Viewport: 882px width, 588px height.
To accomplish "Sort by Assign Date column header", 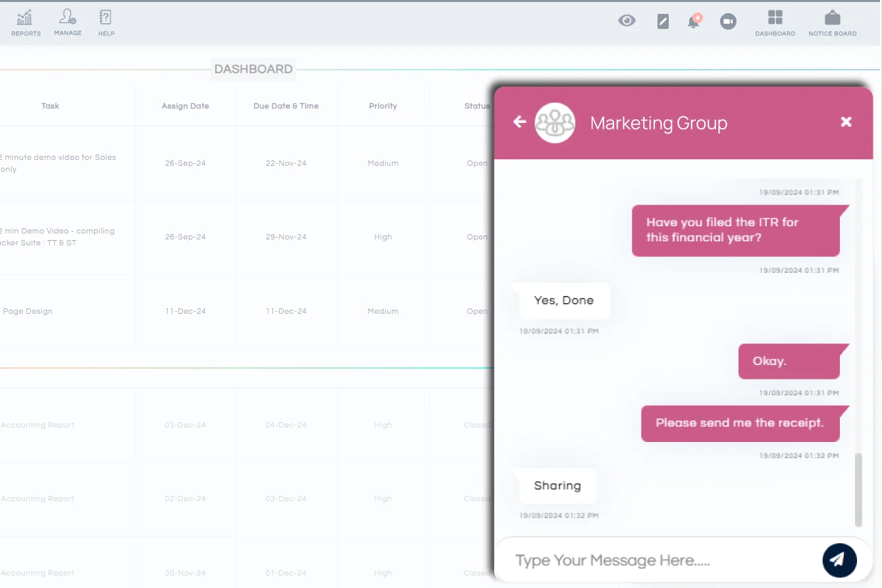I will point(185,106).
